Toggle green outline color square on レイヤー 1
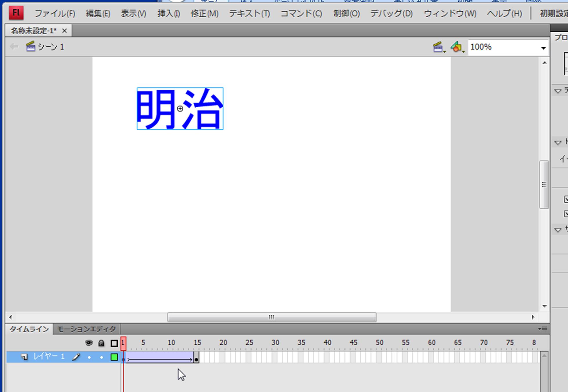The width and height of the screenshot is (568, 392). [114, 357]
